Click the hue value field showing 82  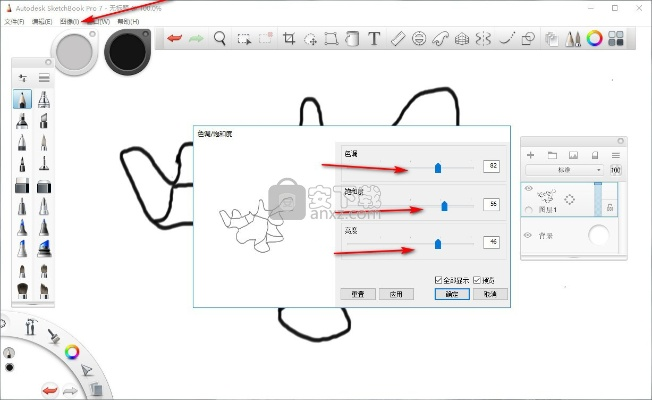click(491, 166)
